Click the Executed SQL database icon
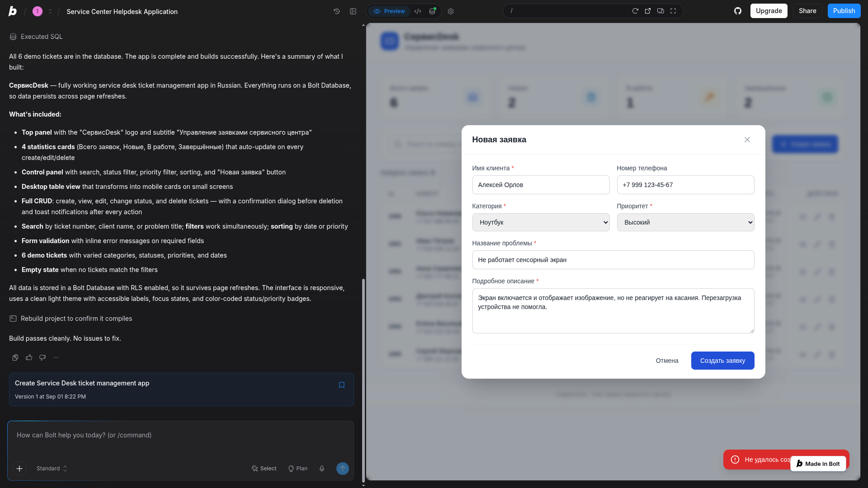The image size is (868, 488). 13,37
